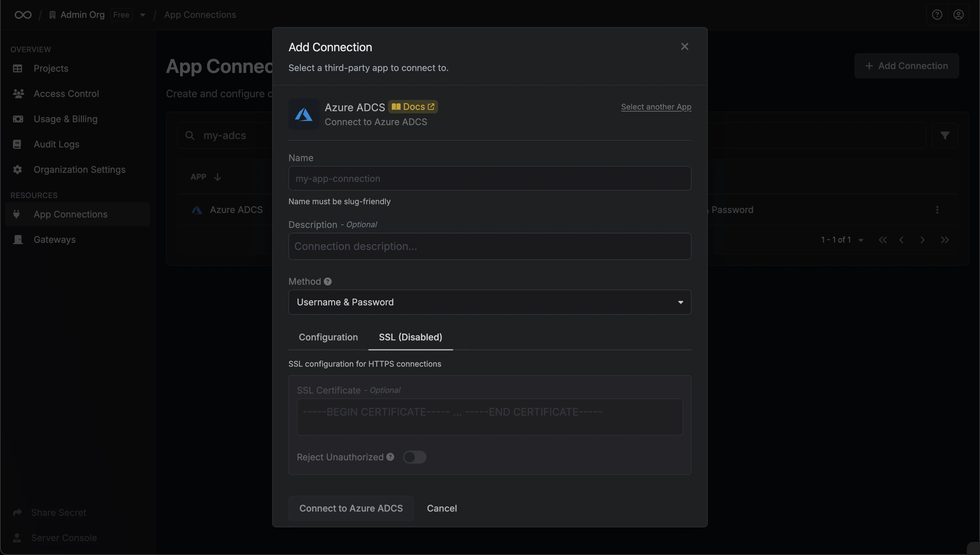Go to the first page of results

point(882,240)
